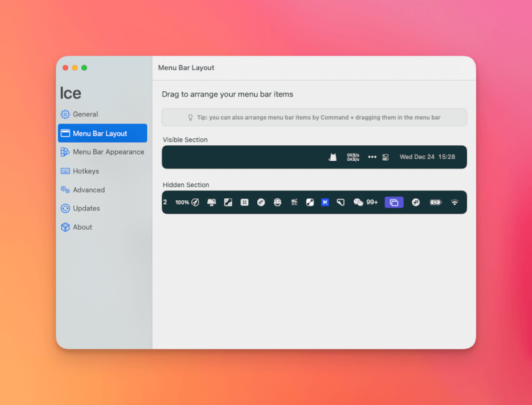Click the smiling face icon in Hidden Section
This screenshot has width=532, height=405.
coord(277,202)
